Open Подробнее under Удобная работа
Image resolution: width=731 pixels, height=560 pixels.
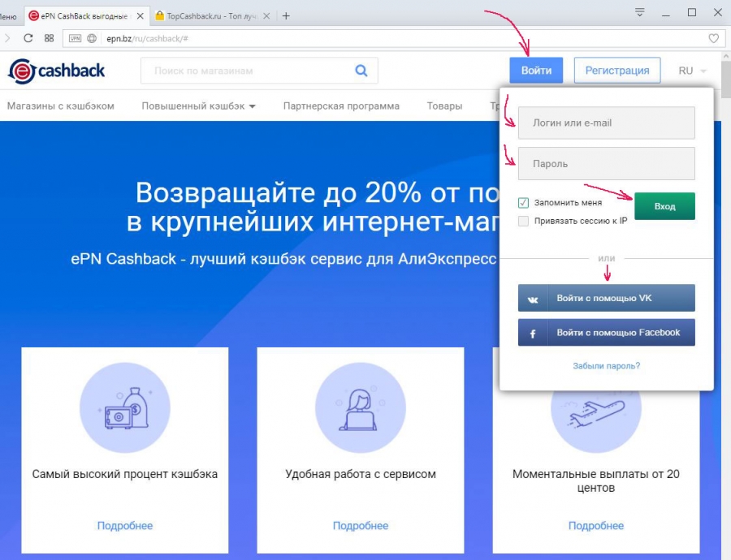361,526
